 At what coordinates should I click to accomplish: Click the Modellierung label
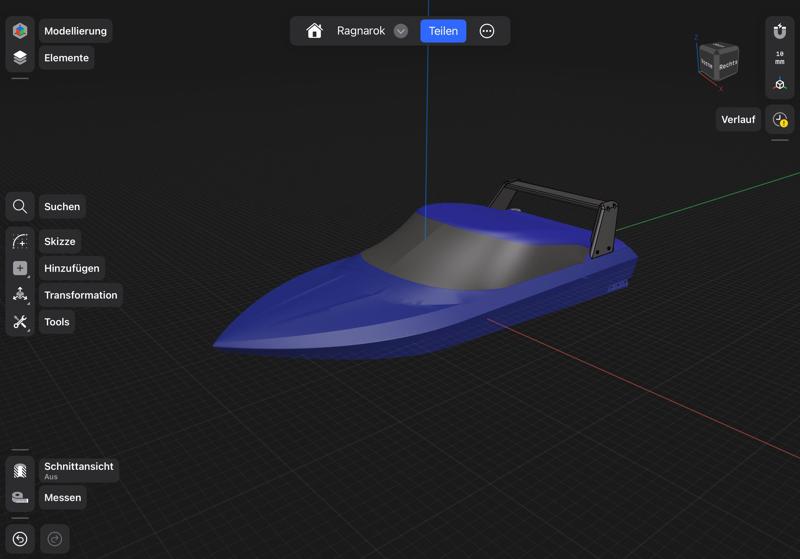(76, 31)
